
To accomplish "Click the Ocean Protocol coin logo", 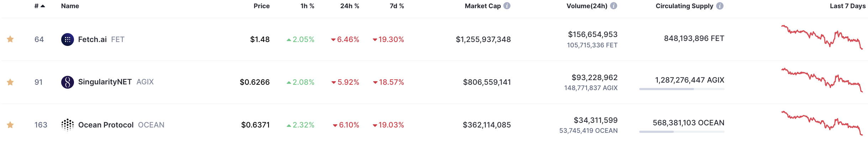I will [68, 125].
